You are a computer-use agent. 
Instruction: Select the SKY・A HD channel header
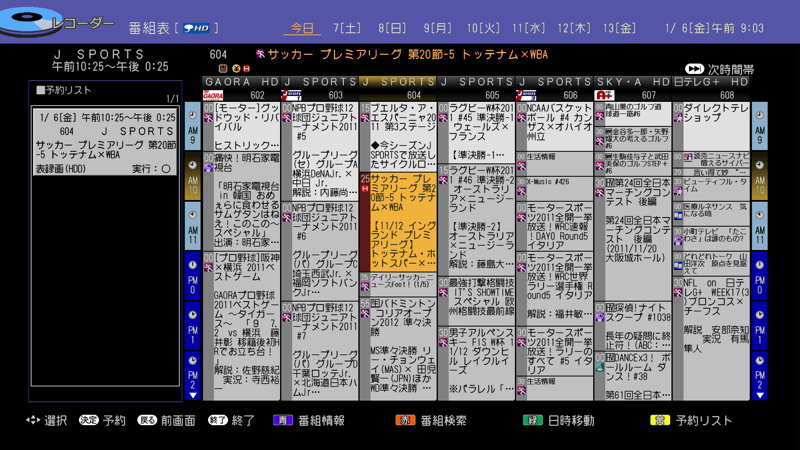(633, 81)
